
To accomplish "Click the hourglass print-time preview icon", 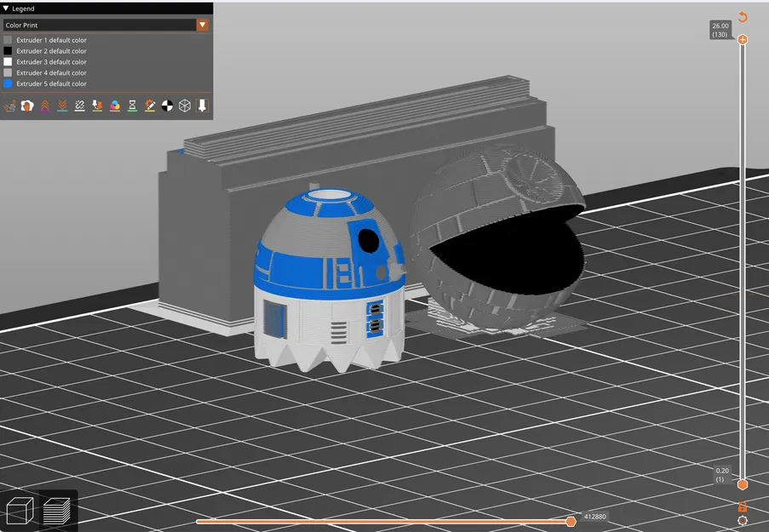I will click(x=131, y=106).
